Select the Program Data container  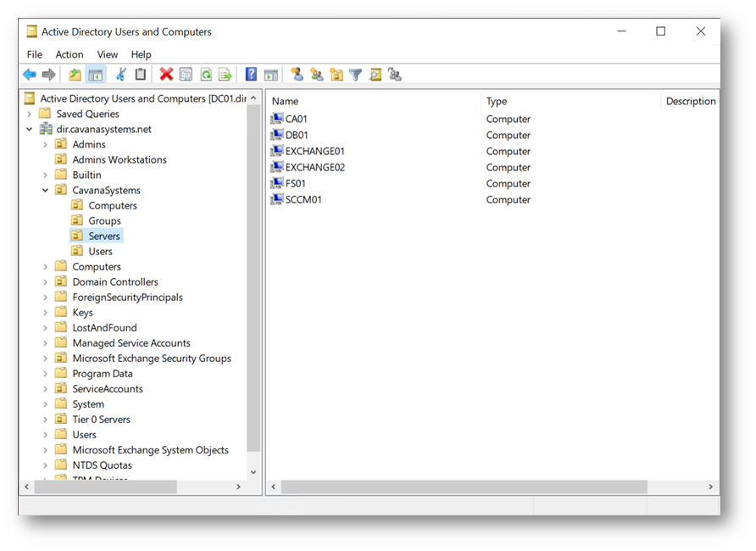click(103, 374)
